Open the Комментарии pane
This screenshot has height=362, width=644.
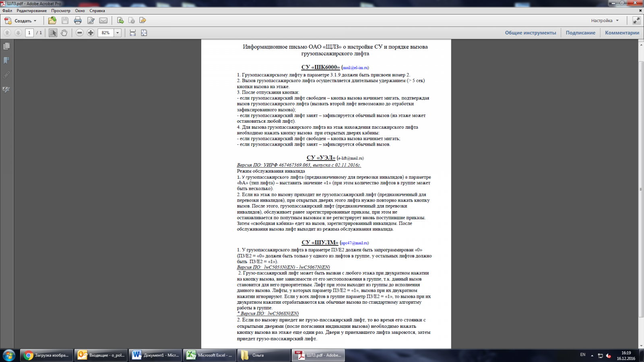coord(622,33)
